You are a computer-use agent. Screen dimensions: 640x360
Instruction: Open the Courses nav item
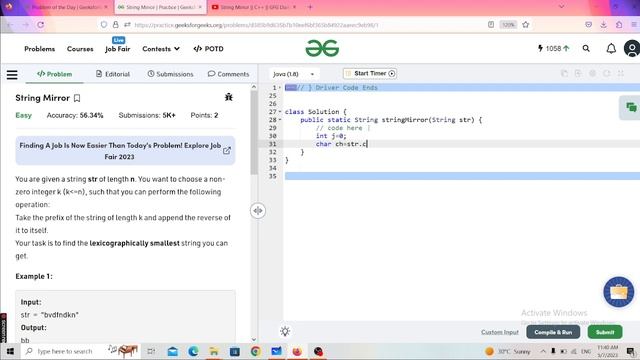[80, 49]
